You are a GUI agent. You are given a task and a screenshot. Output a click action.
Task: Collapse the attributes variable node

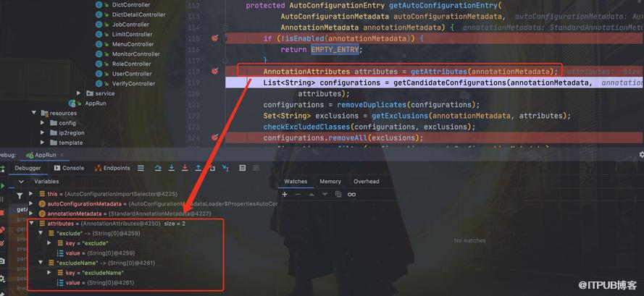click(x=31, y=224)
